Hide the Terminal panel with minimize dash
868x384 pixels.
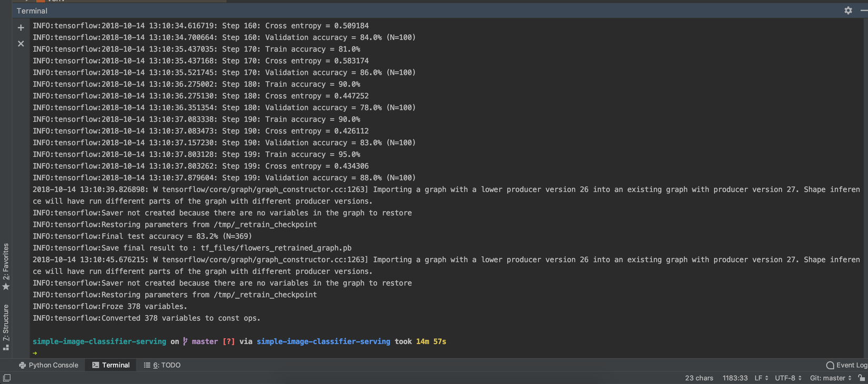tap(863, 11)
